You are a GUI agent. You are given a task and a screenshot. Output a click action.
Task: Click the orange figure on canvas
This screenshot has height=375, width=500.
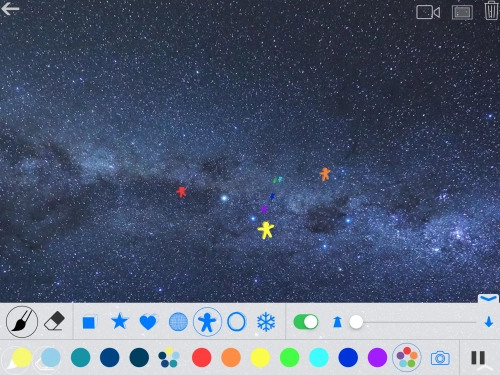point(325,174)
